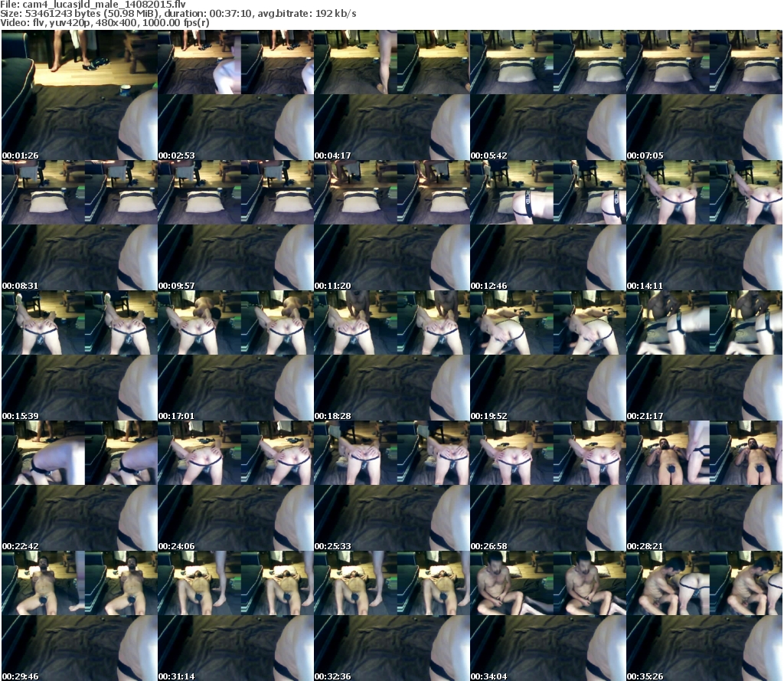Open the frame stamped 00:28:21
Viewport: 784px width, 681px height.
(x=704, y=486)
